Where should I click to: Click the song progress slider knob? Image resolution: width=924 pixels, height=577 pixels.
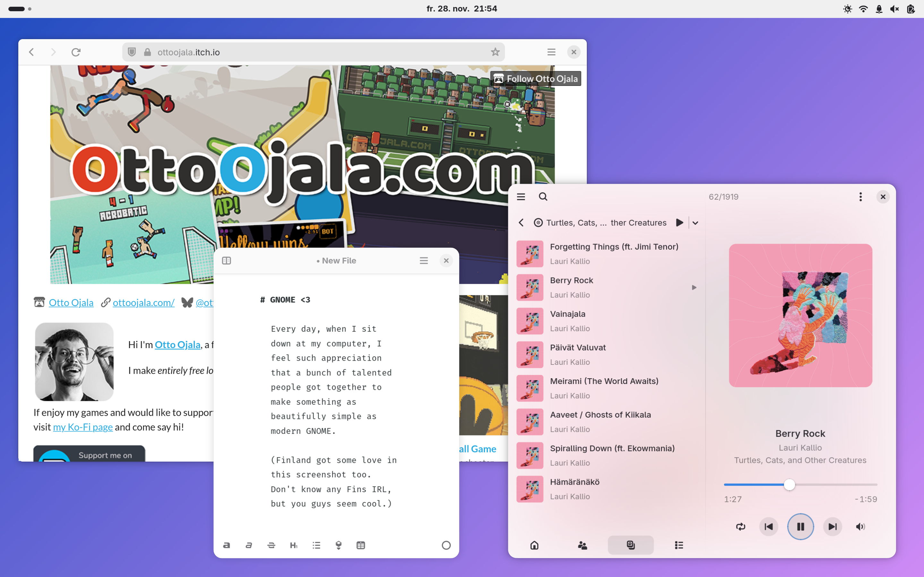tap(789, 485)
